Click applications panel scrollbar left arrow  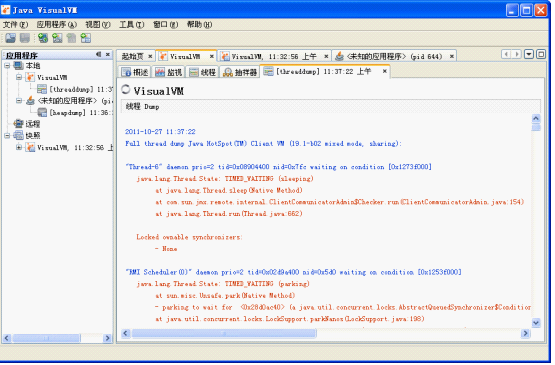[7, 338]
